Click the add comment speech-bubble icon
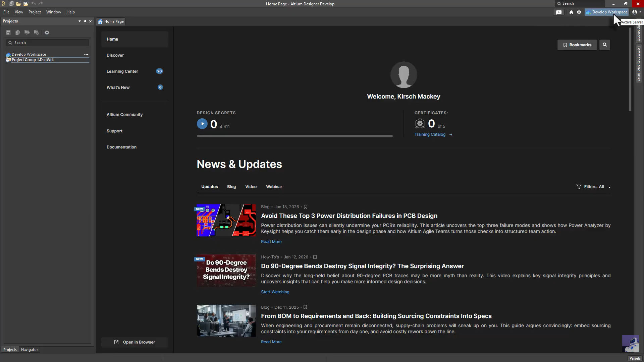This screenshot has width=644, height=362. tap(559, 12)
